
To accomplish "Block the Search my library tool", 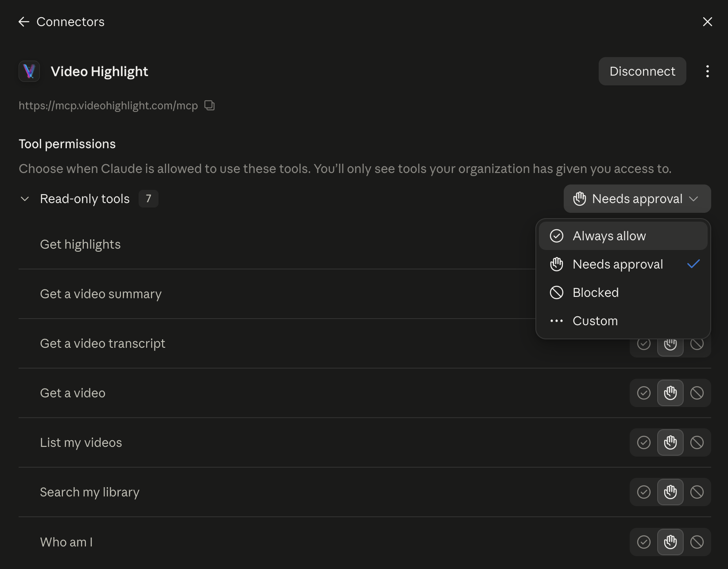I will click(697, 492).
